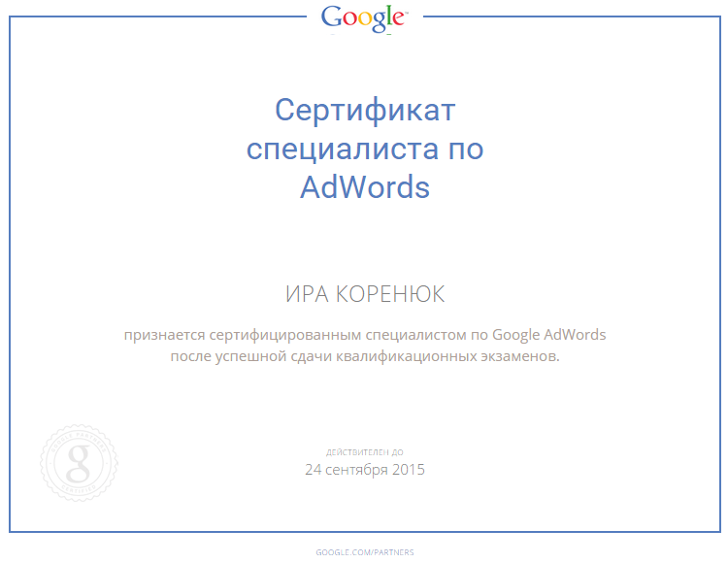
Task: Click the line 'после успешной сдачи квалификационных экзаменов.'
Action: click(x=365, y=356)
